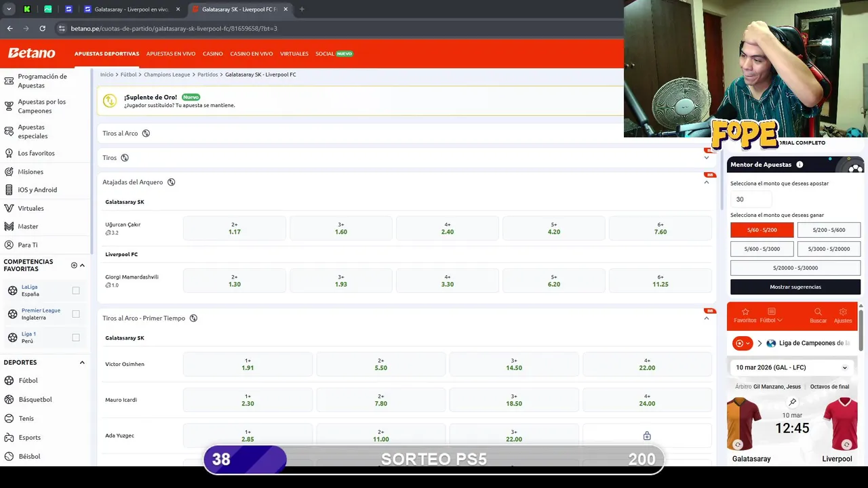Go back with browser back arrow

tap(9, 28)
